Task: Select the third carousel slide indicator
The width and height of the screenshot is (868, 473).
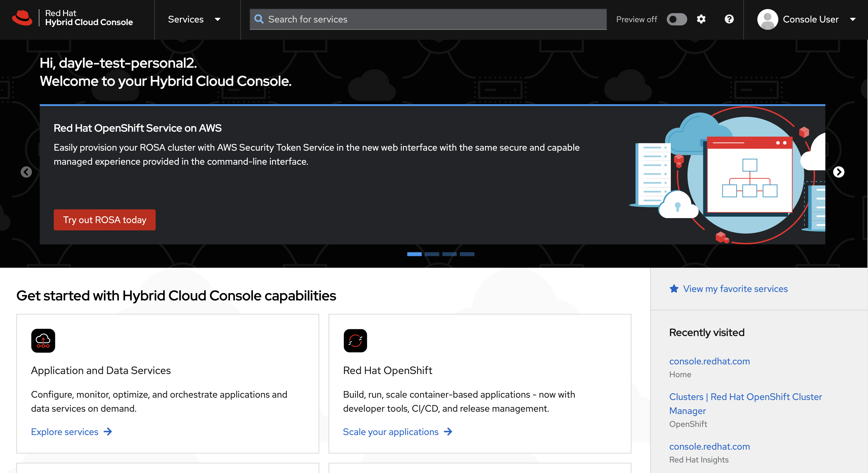Action: [x=449, y=254]
